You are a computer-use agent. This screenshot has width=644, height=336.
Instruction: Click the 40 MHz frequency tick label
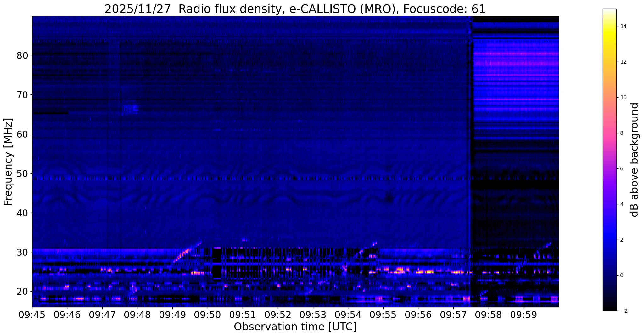point(22,213)
